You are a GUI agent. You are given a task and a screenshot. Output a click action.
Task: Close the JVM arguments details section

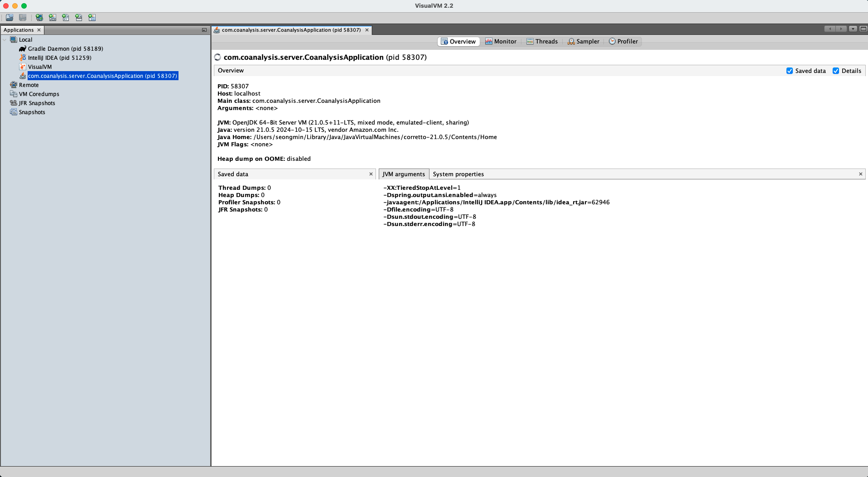tap(861, 174)
